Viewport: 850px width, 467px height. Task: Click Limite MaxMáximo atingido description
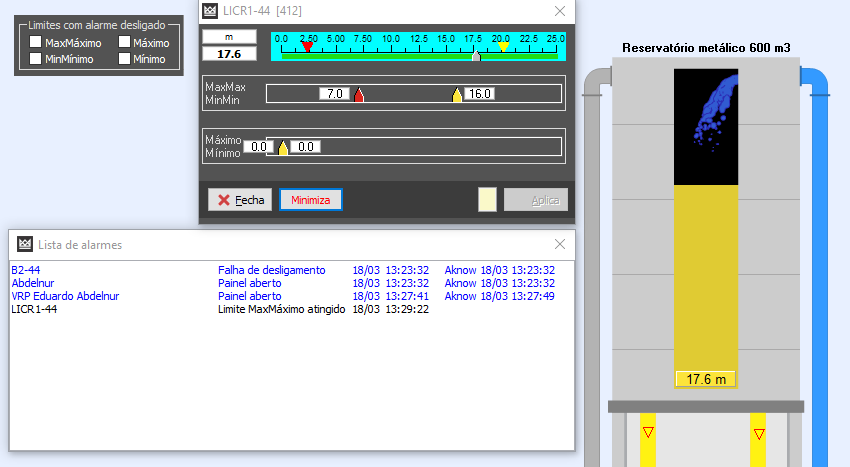coord(281,309)
